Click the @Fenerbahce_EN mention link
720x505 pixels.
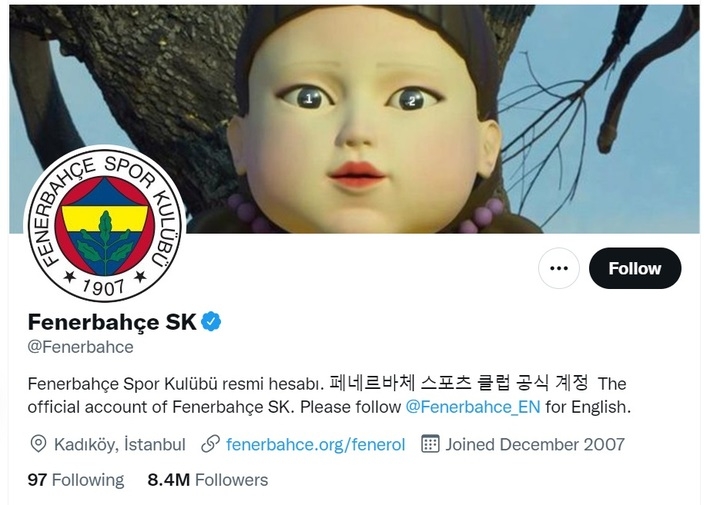tap(473, 407)
